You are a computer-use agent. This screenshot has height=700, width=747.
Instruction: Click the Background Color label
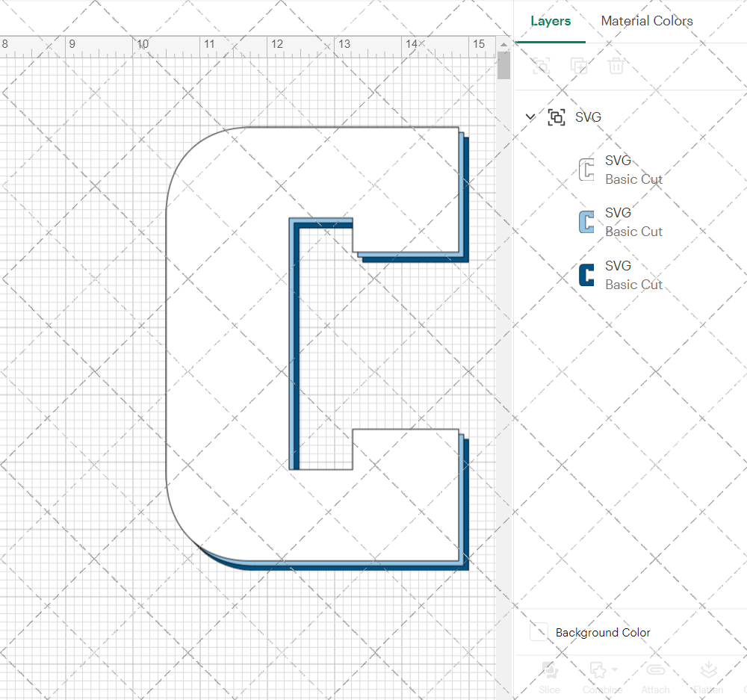pos(603,632)
